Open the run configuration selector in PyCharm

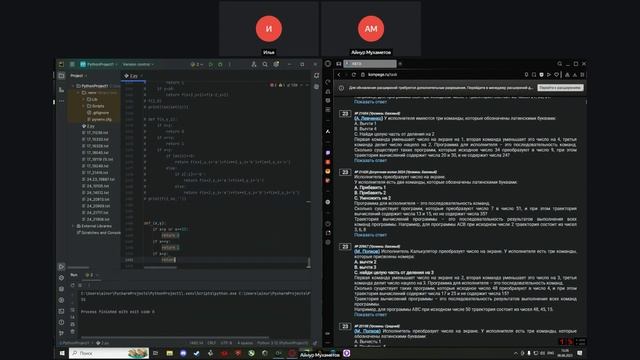pos(196,64)
